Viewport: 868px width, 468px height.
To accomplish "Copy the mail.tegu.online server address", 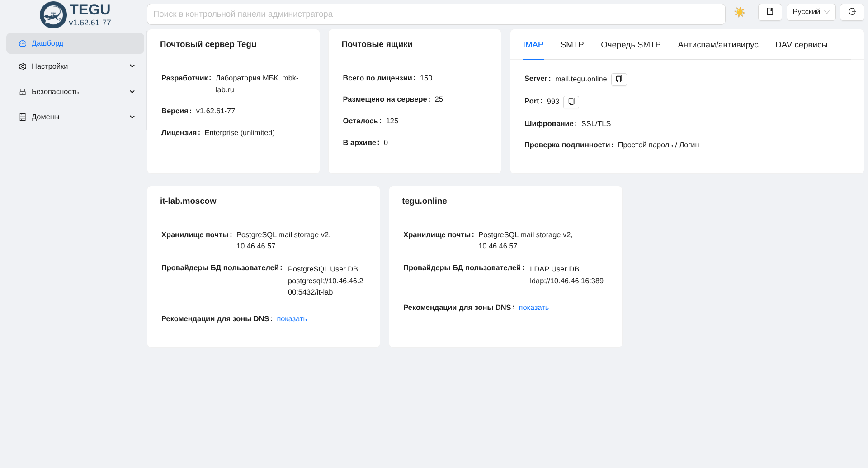I will pyautogui.click(x=619, y=79).
